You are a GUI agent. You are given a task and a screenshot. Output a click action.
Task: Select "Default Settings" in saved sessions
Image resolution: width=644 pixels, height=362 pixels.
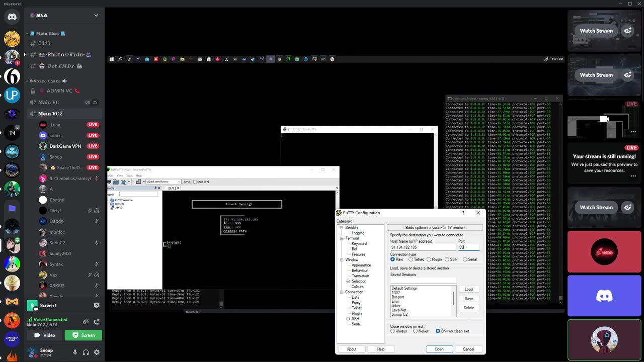404,289
